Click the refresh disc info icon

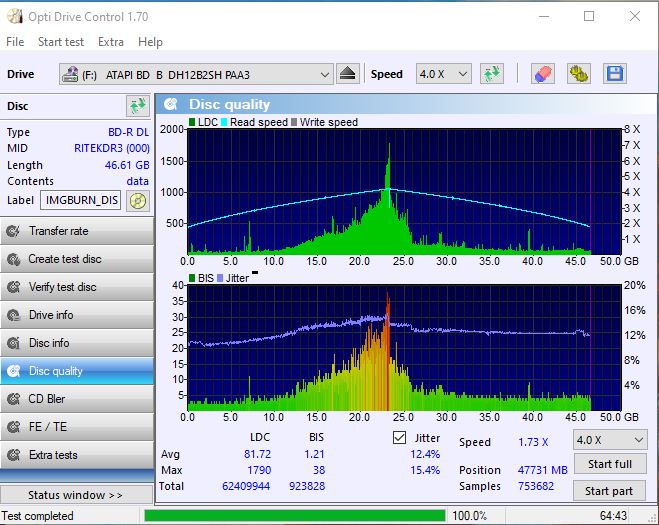[x=137, y=106]
